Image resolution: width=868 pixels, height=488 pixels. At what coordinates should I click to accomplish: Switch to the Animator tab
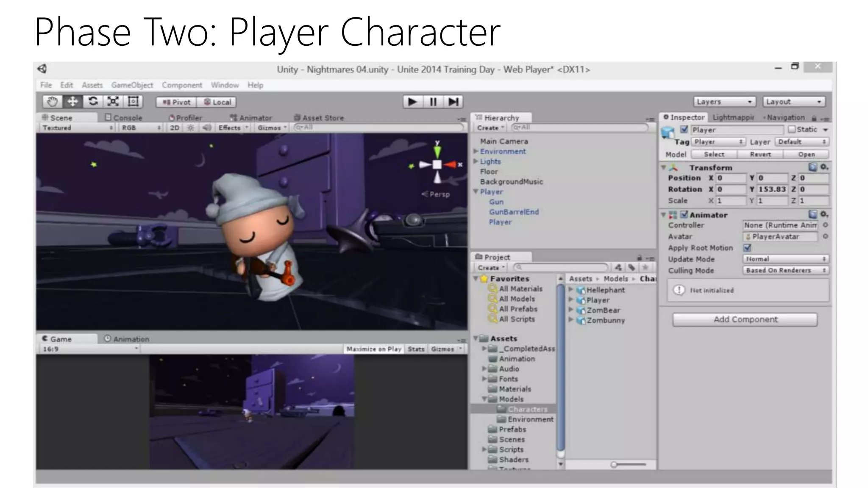click(251, 118)
